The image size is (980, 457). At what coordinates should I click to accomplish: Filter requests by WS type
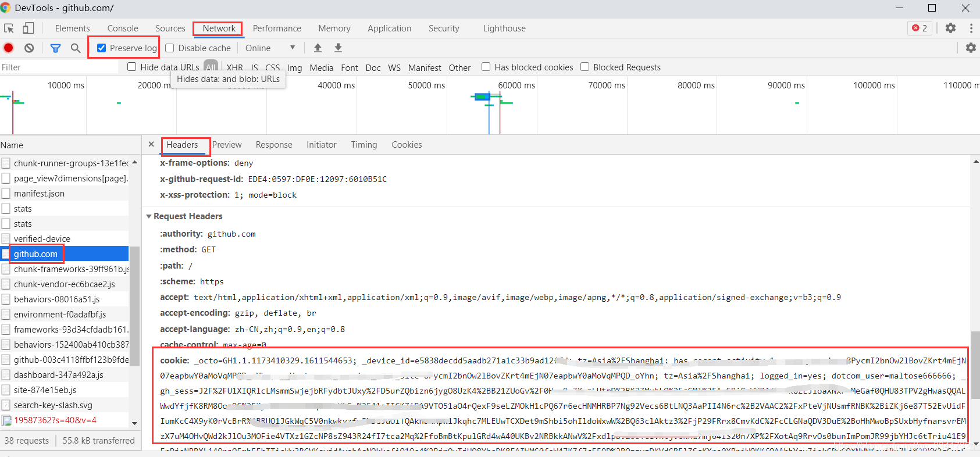[394, 67]
